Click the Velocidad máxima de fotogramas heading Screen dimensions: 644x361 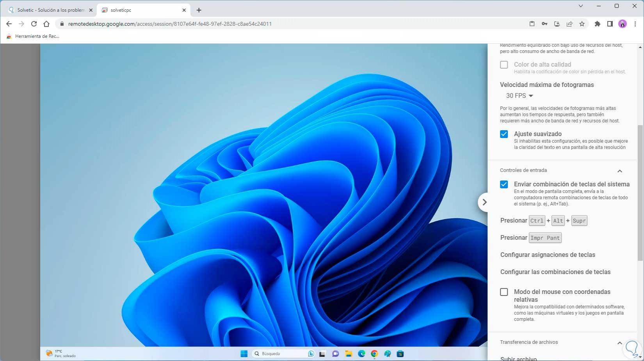click(547, 85)
